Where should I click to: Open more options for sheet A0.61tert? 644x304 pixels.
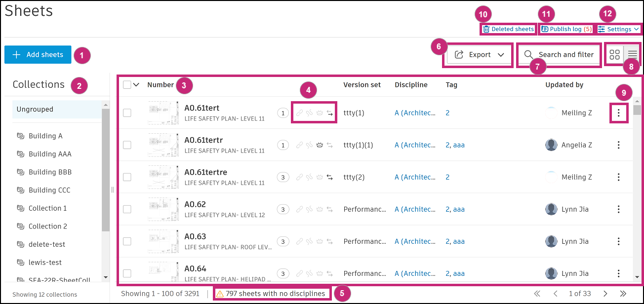[618, 113]
